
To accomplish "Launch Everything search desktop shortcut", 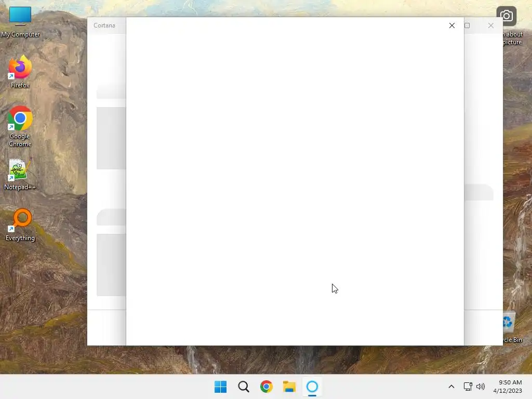I will click(20, 225).
